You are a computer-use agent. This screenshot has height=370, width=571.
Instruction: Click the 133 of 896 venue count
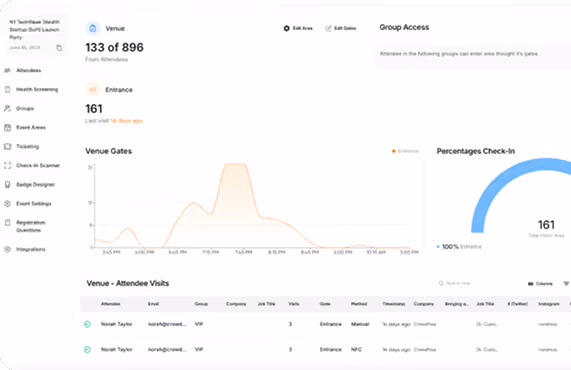coord(114,47)
